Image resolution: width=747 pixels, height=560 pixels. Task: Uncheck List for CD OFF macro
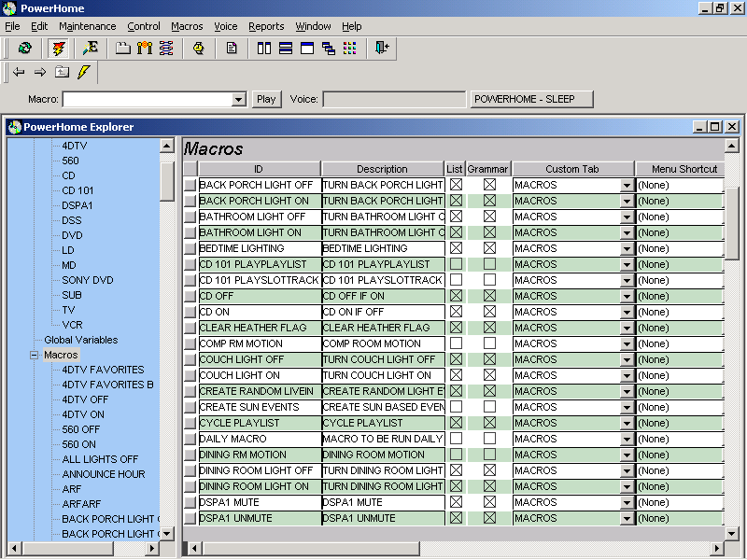pos(456,296)
